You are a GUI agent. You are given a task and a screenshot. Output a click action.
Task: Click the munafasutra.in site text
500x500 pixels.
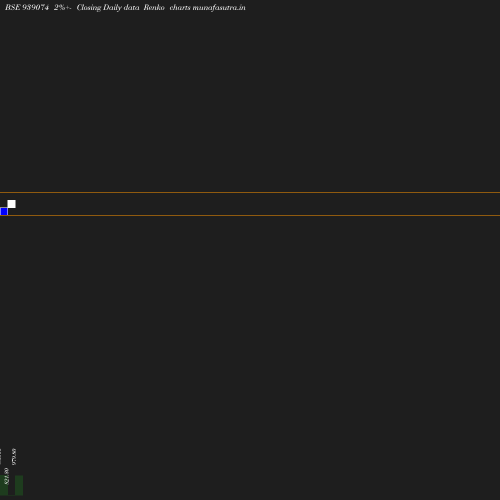(219, 7)
